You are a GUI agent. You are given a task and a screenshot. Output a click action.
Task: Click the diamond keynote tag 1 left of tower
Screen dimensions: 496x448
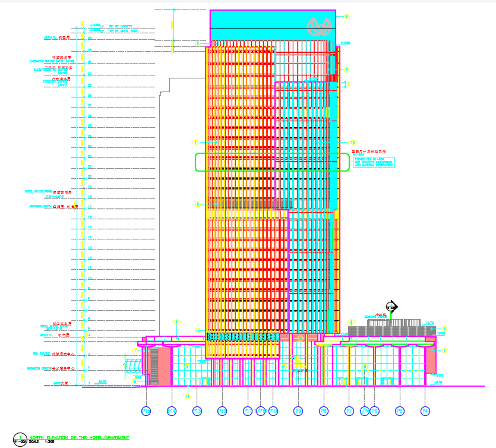195,143
